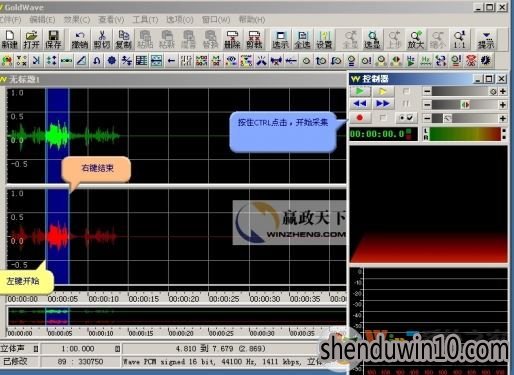Open the 查看(V) menu
514x375 pixels.
[111, 20]
